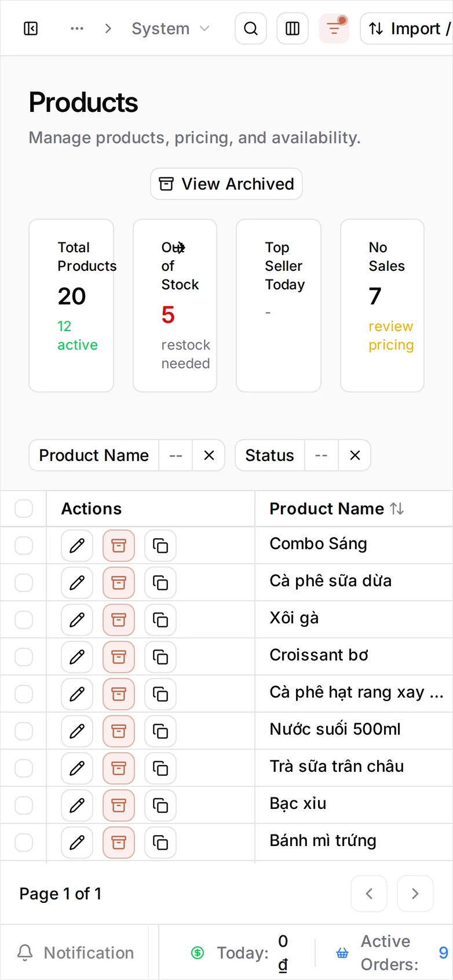453x980 pixels.
Task: Duplicate the Cà phê sữa dừa product
Action: click(160, 583)
